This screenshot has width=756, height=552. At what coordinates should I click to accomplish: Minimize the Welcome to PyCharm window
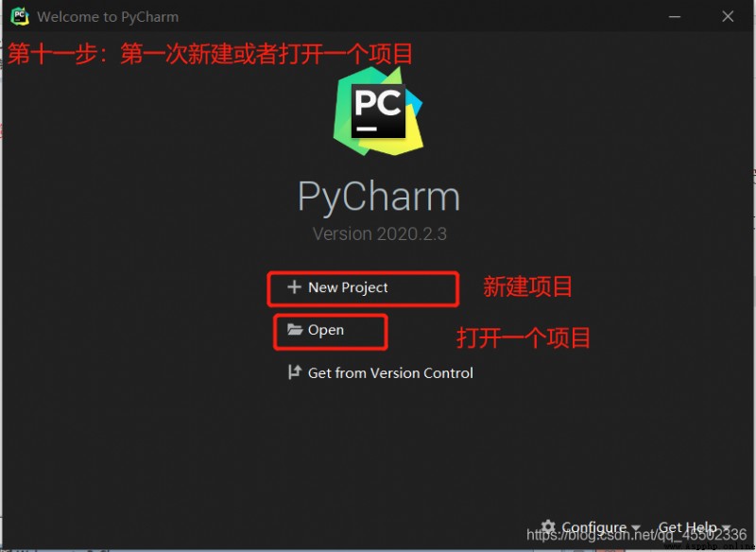click(675, 16)
